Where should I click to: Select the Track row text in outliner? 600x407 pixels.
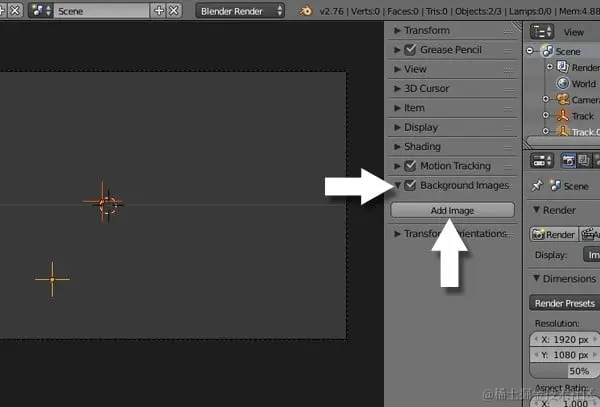pos(582,116)
